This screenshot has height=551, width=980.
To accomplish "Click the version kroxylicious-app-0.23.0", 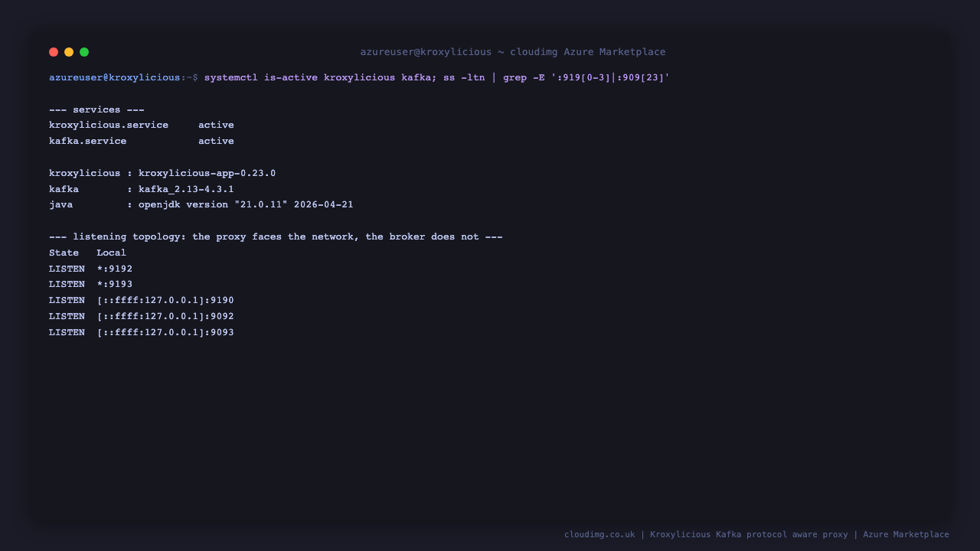I will coord(207,173).
